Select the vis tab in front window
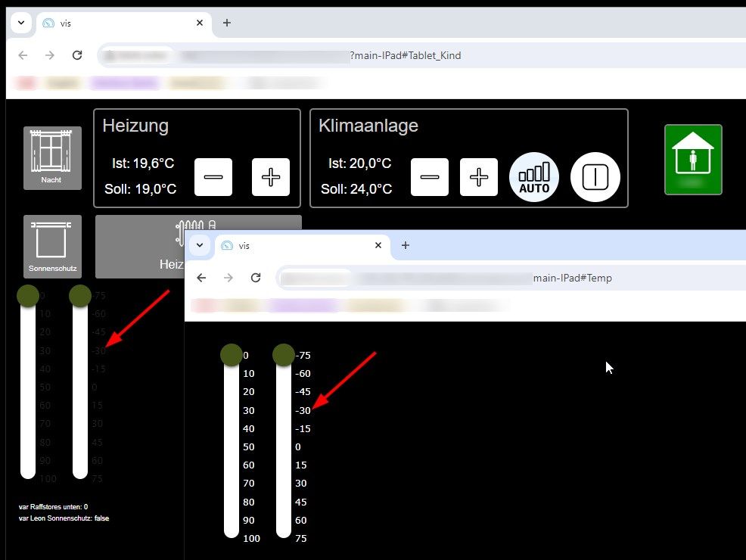The height and width of the screenshot is (560, 746). [x=295, y=246]
